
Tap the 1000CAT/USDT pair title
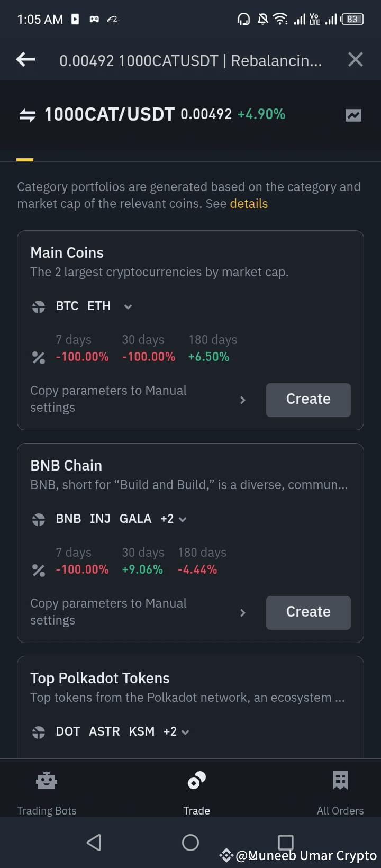pyautogui.click(x=109, y=114)
